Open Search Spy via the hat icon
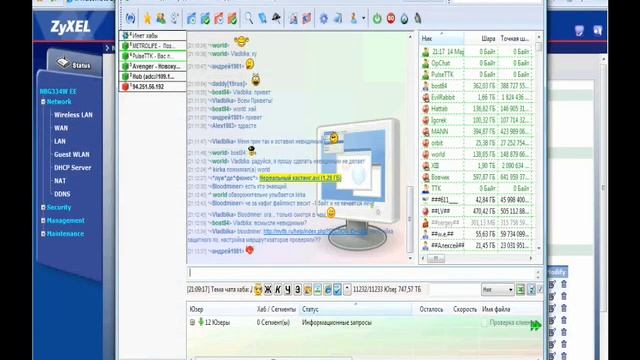The height and width of the screenshot is (360, 640). click(x=276, y=18)
